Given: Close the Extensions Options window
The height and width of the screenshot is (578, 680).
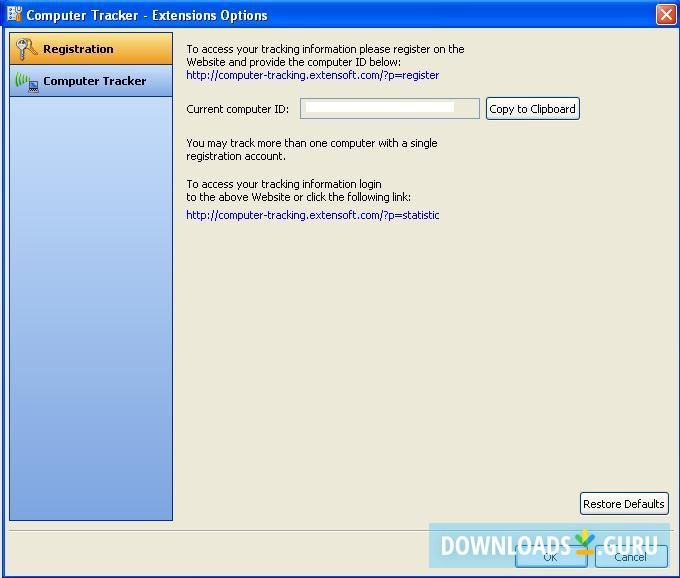Looking at the screenshot, I should (x=666, y=15).
